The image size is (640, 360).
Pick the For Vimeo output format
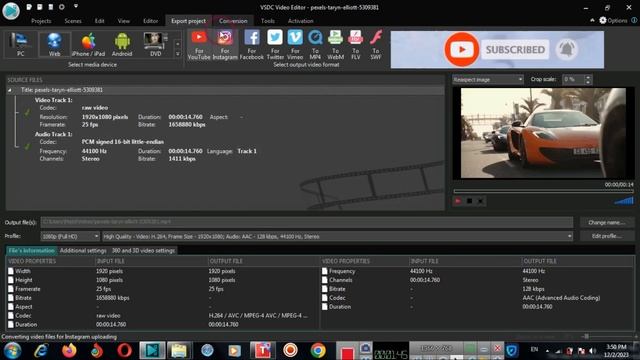pyautogui.click(x=295, y=45)
